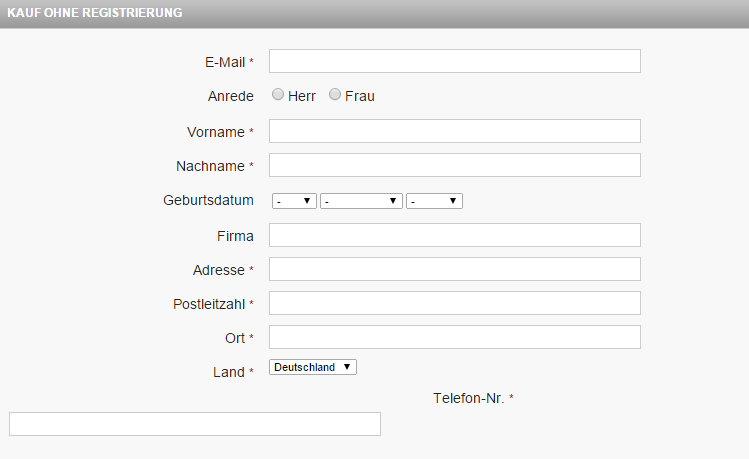The height and width of the screenshot is (459, 749).
Task: Select the Frau radio button
Action: (335, 95)
